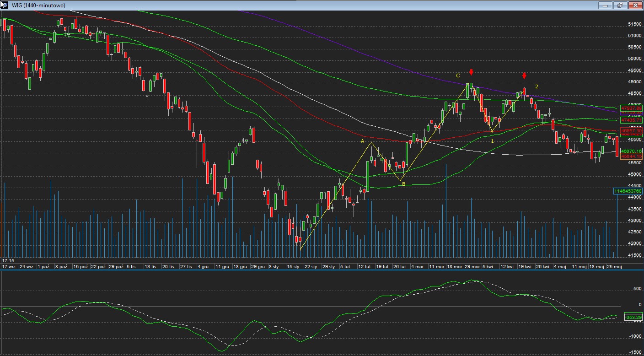Image resolution: width=644 pixels, height=356 pixels.
Task: Click the 46070.16 price label
Action: 631,151
